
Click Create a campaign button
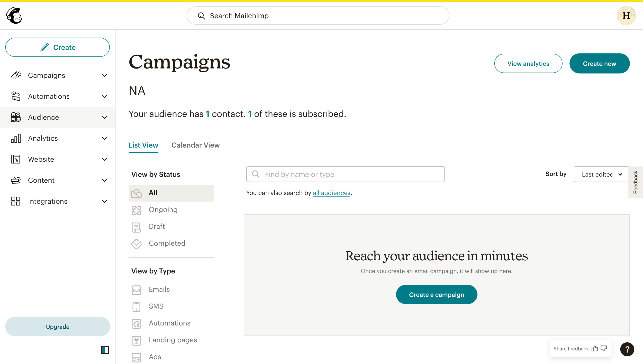pyautogui.click(x=437, y=294)
